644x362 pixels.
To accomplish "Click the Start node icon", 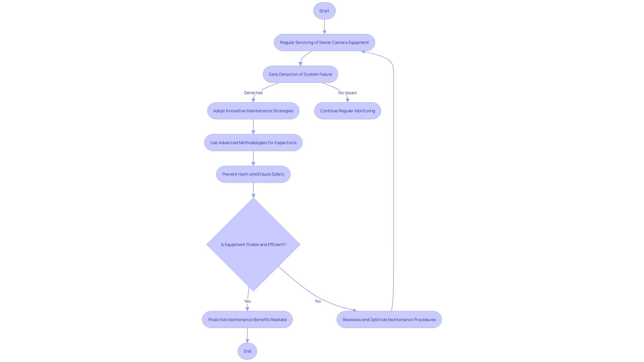I will 324,11.
